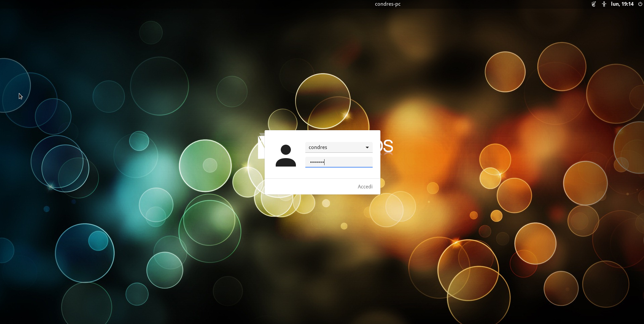
Task: Click the empty footer area left of Accedi
Action: (310, 186)
